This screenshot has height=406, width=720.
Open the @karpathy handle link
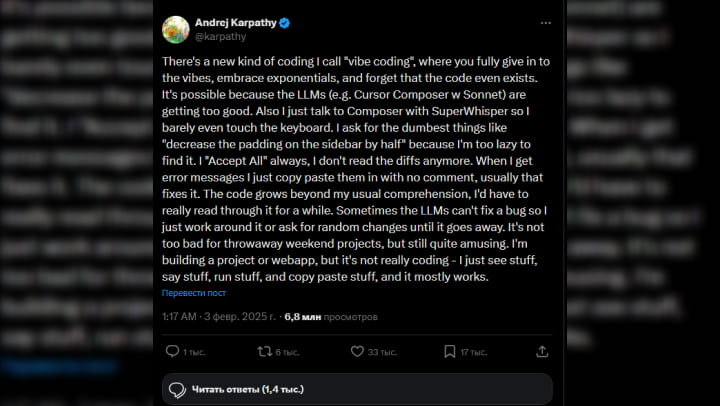pos(219,37)
